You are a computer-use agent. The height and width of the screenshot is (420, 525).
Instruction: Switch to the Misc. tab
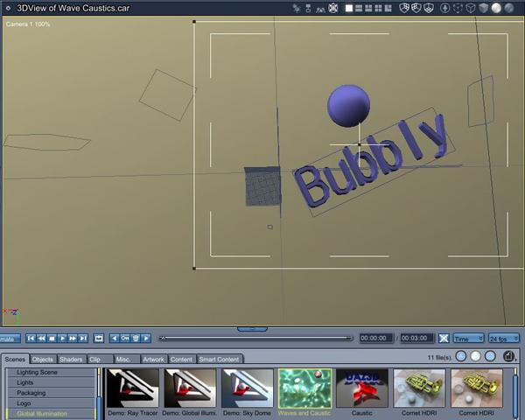tap(127, 360)
